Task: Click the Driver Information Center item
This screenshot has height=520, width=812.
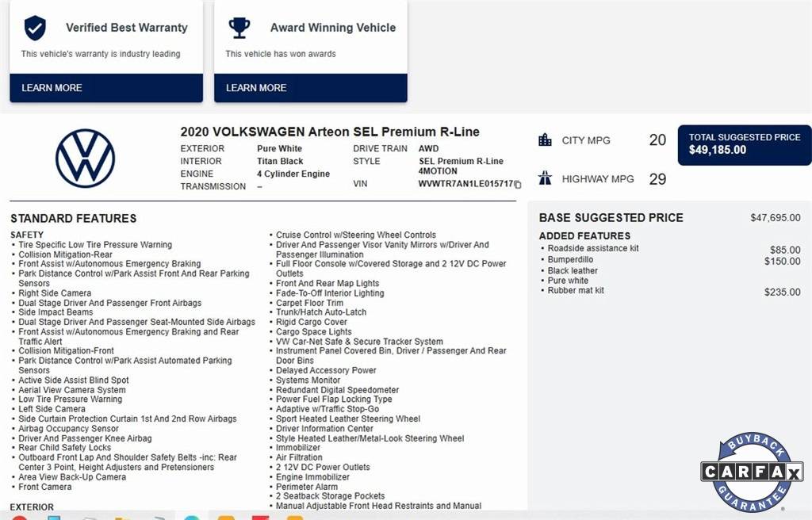Action: (324, 429)
